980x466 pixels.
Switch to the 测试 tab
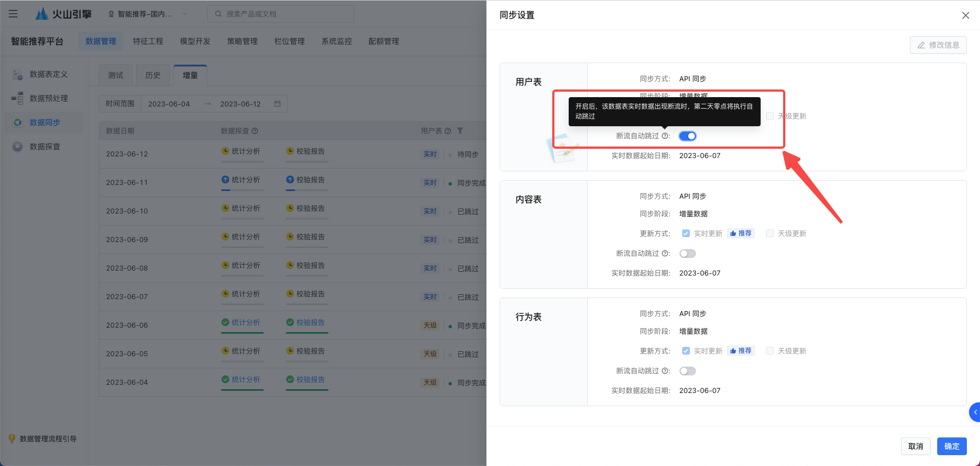116,75
